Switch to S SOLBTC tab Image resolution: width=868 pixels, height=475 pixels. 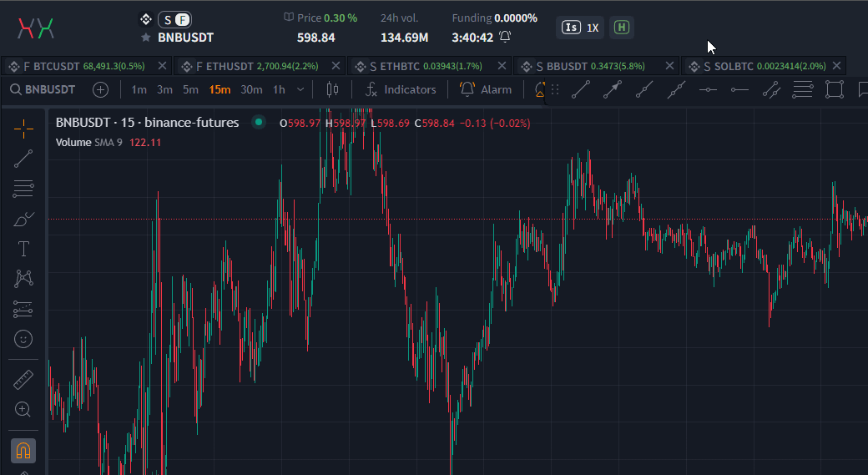click(x=764, y=67)
